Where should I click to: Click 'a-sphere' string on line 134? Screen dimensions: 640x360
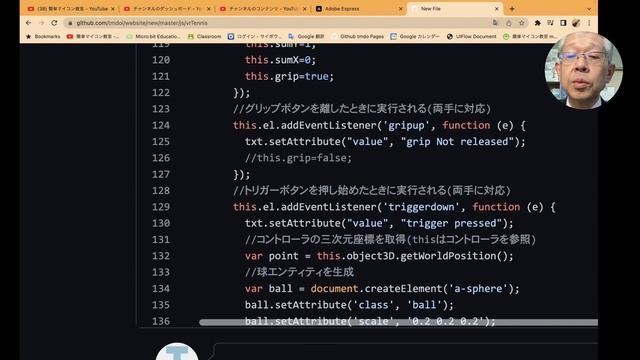coord(478,289)
